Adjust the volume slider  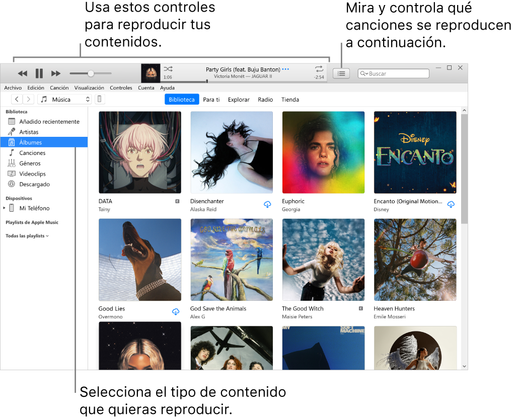(90, 73)
